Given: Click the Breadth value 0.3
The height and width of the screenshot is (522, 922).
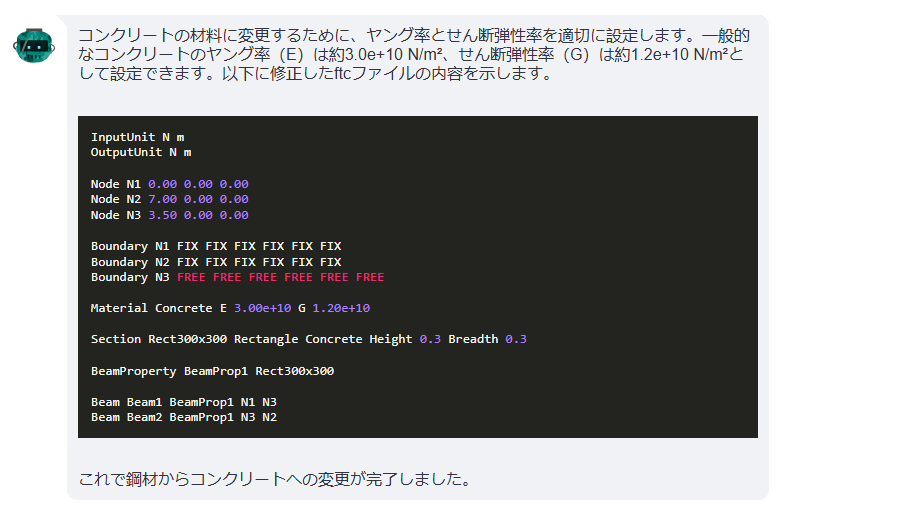Looking at the screenshot, I should [x=516, y=339].
